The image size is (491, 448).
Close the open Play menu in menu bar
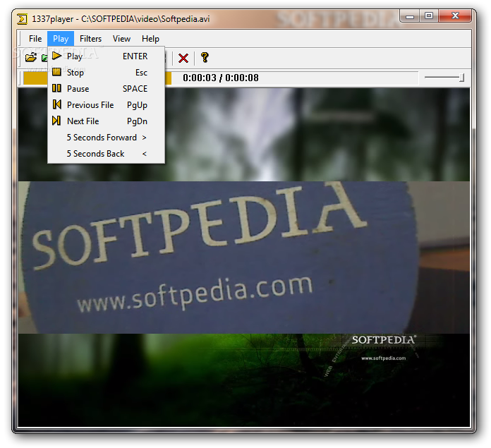click(x=61, y=39)
